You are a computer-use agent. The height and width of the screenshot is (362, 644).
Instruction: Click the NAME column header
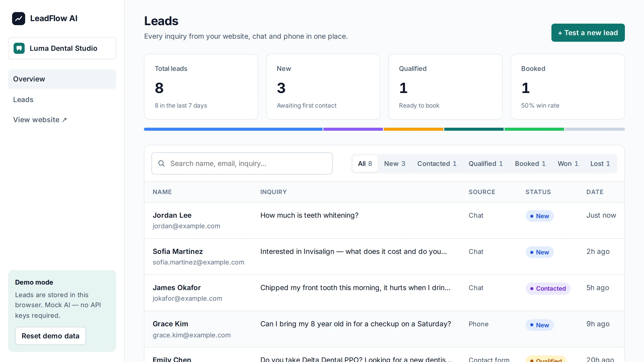point(162,192)
